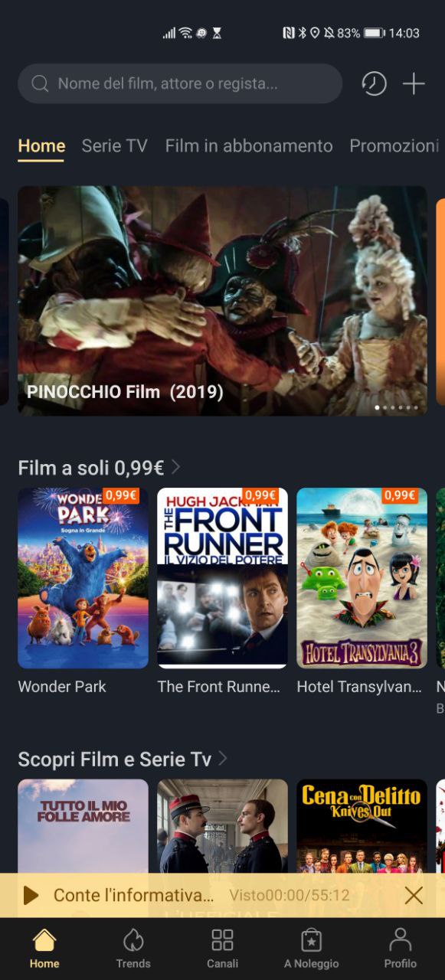The height and width of the screenshot is (980, 445).
Task: Open Cena con Delitto Knives Out poster
Action: tap(362, 827)
